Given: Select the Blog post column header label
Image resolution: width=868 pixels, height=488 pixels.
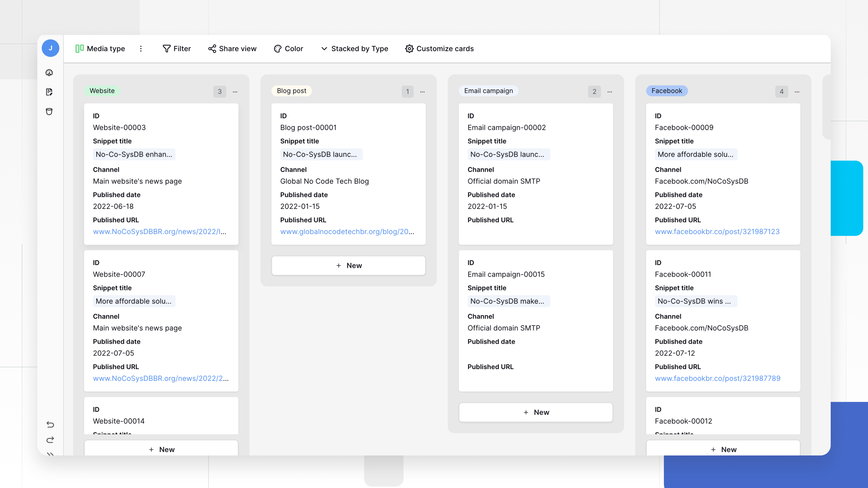Looking at the screenshot, I should coord(291,91).
